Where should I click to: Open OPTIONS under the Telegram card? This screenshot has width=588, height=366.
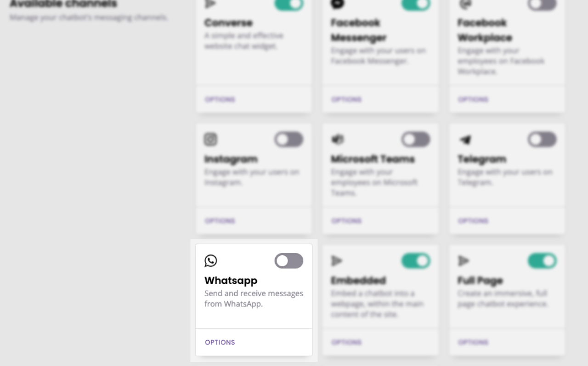coord(473,221)
